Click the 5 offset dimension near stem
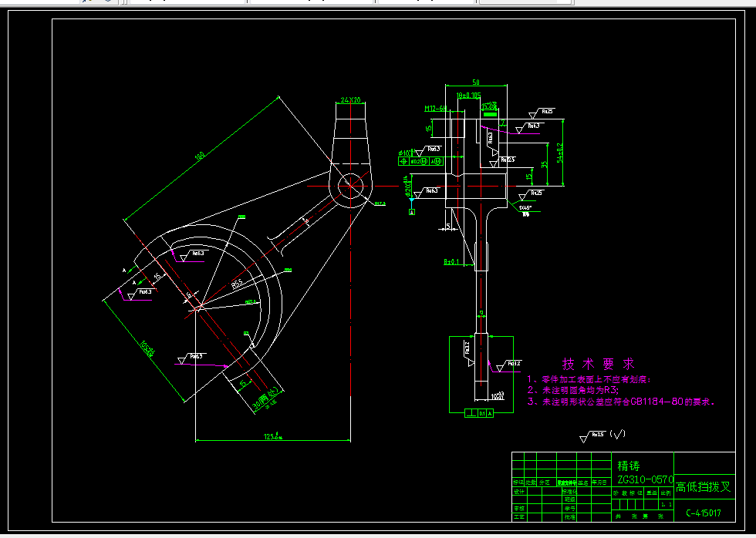 pyautogui.click(x=448, y=225)
